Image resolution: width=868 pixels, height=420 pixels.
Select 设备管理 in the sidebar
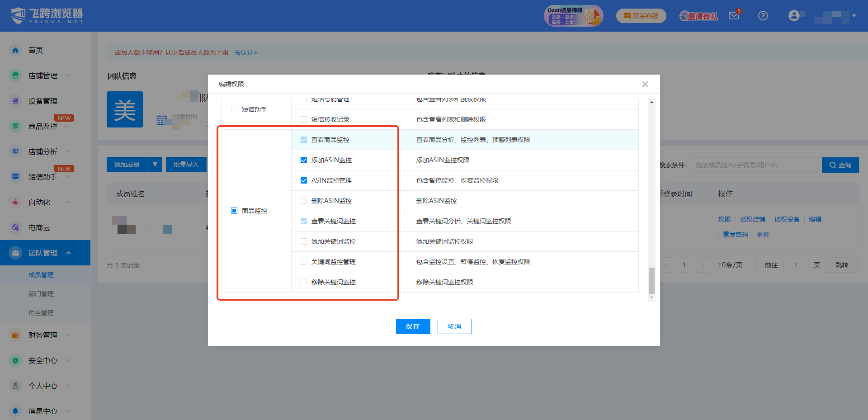tap(43, 100)
